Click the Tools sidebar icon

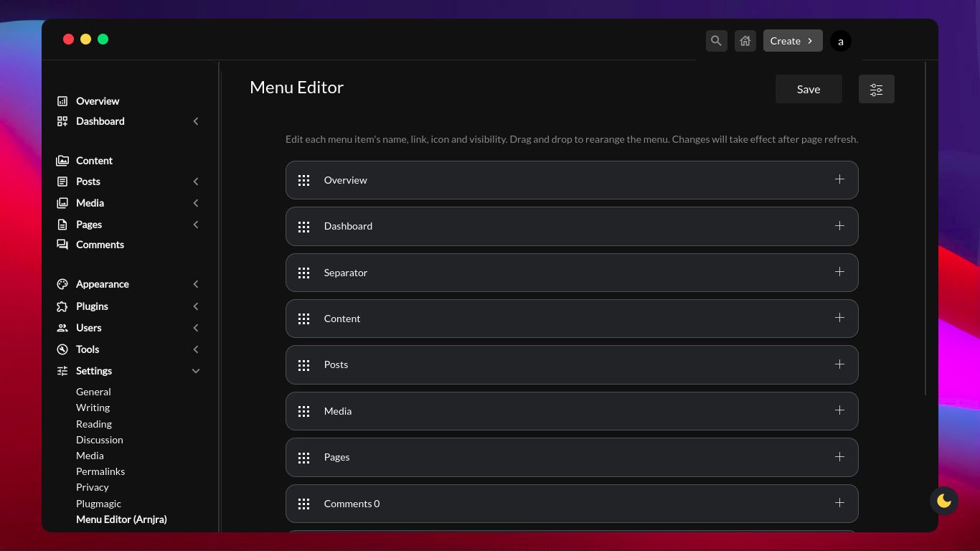[62, 349]
